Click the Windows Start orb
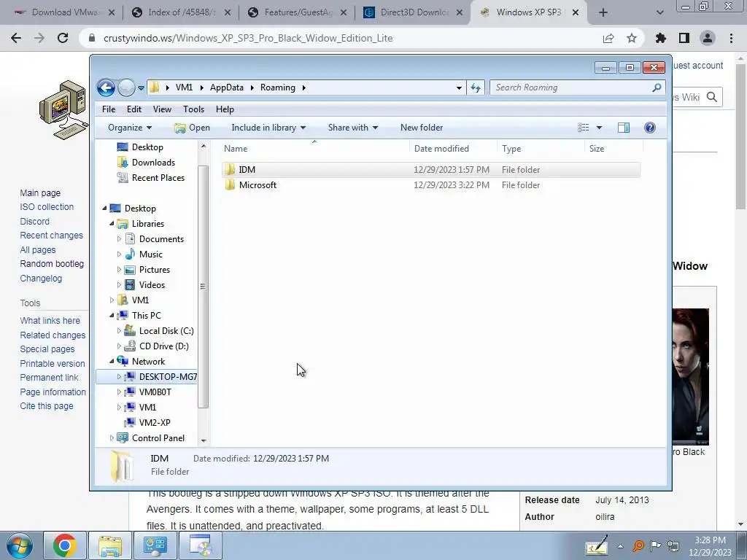Viewport: 747px width, 560px height. [19, 545]
